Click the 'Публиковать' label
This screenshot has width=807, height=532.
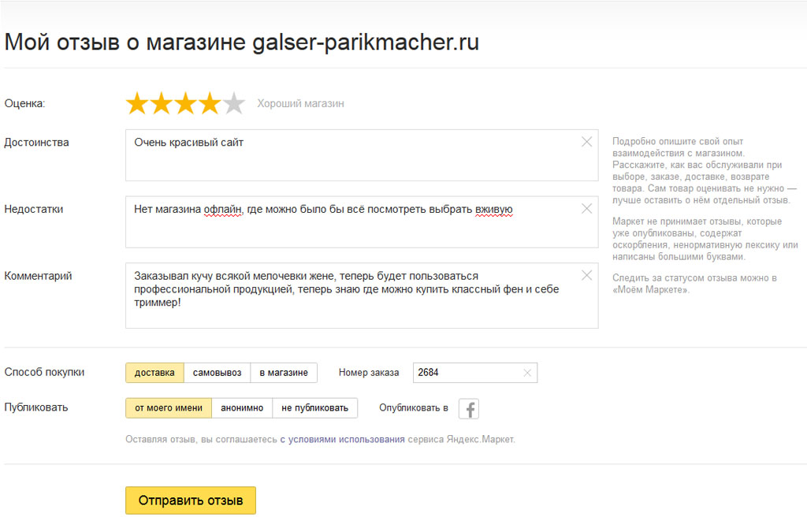[36, 407]
